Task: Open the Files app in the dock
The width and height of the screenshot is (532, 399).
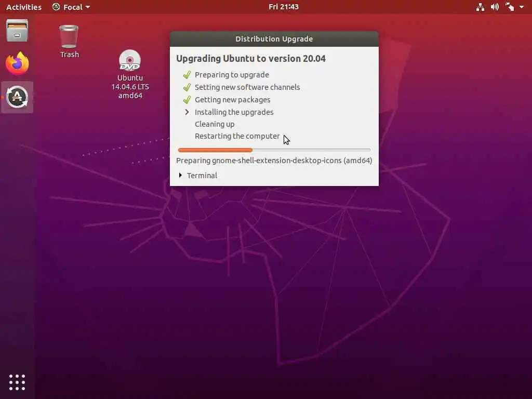Action: pyautogui.click(x=17, y=31)
